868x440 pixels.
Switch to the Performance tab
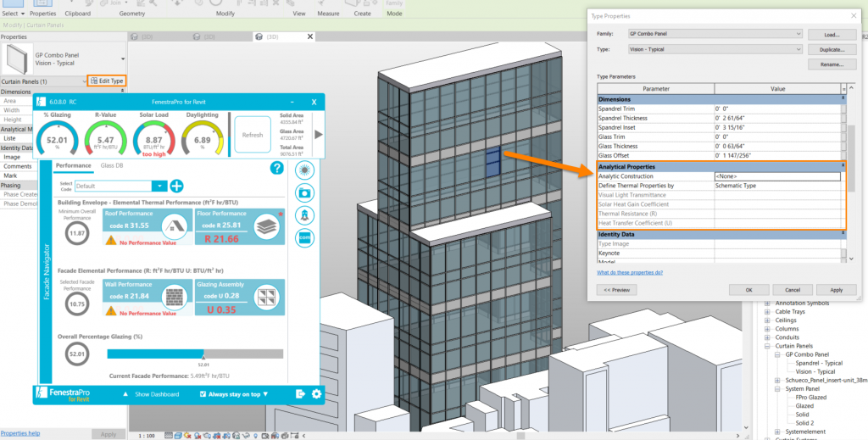tap(74, 165)
